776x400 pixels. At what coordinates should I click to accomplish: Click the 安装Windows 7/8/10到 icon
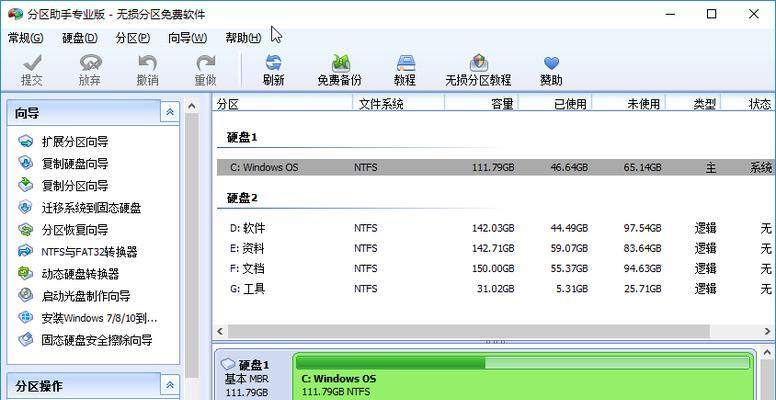tap(25, 318)
